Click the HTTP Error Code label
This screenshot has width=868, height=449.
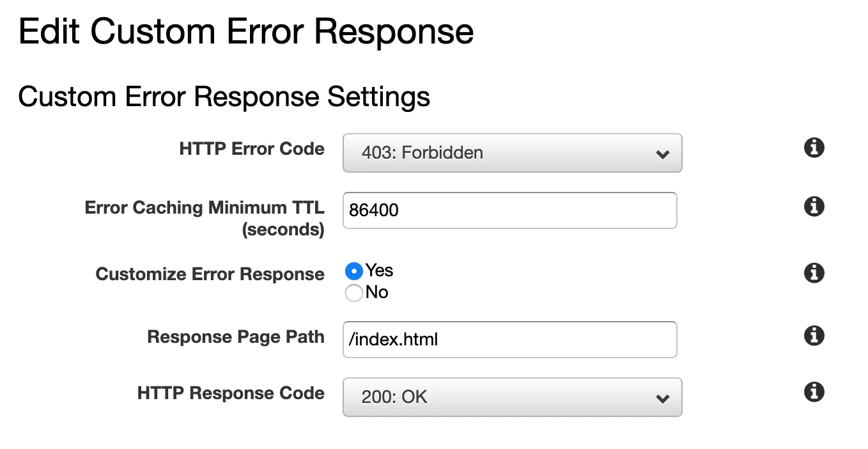(x=252, y=149)
